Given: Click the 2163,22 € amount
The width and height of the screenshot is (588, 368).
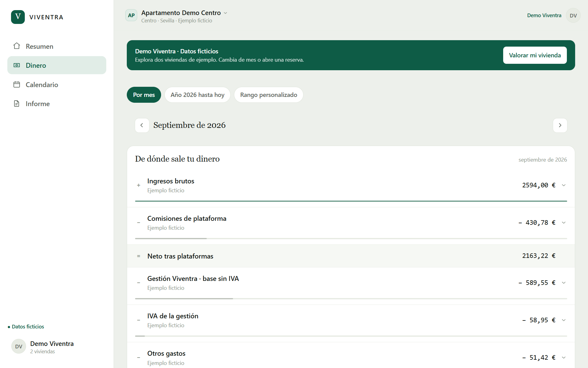Looking at the screenshot, I should pos(539,256).
